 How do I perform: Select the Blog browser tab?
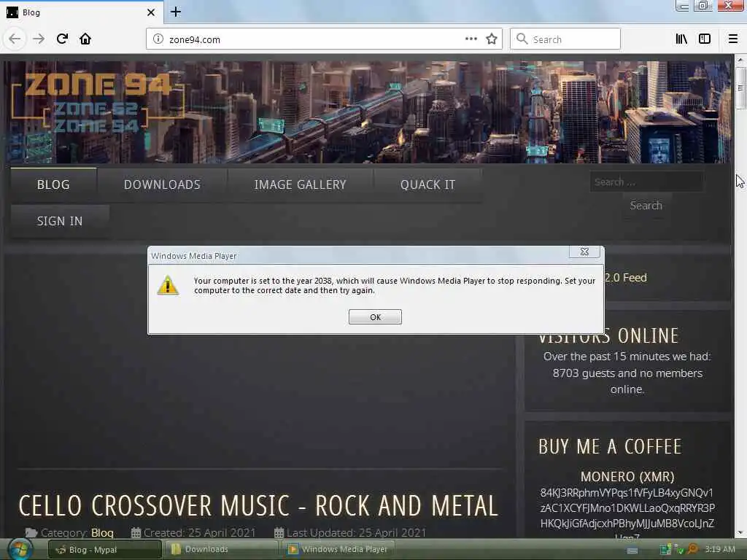81,12
